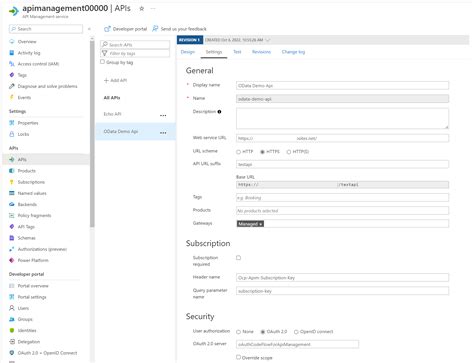Open Developer portal link

[x=126, y=29]
